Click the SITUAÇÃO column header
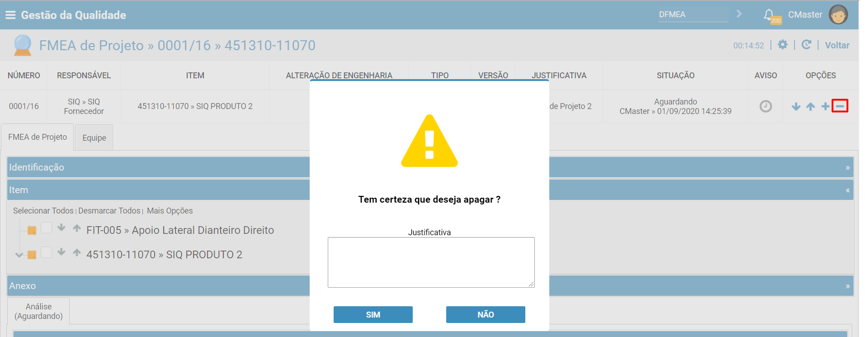This screenshot has width=868, height=337. [x=675, y=76]
